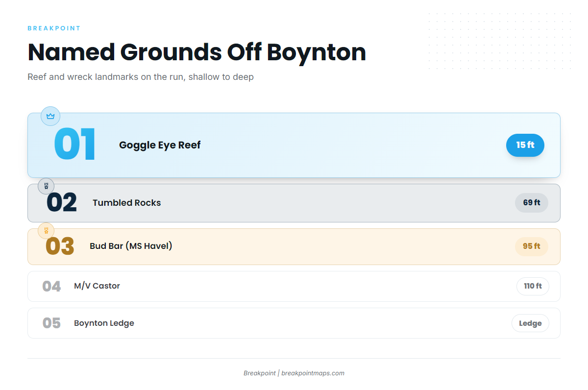Click the gray "05" rank number
Image resolution: width=588 pixels, height=390 pixels.
51,323
